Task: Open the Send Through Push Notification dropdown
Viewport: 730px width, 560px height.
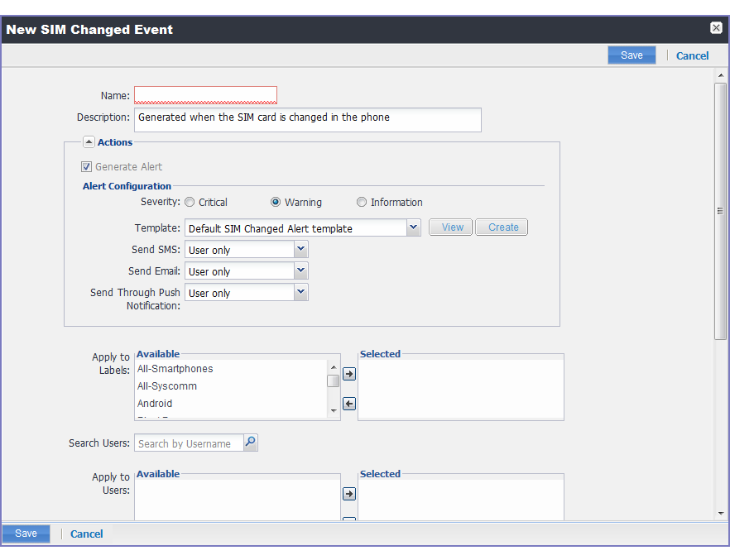Action: [x=300, y=292]
